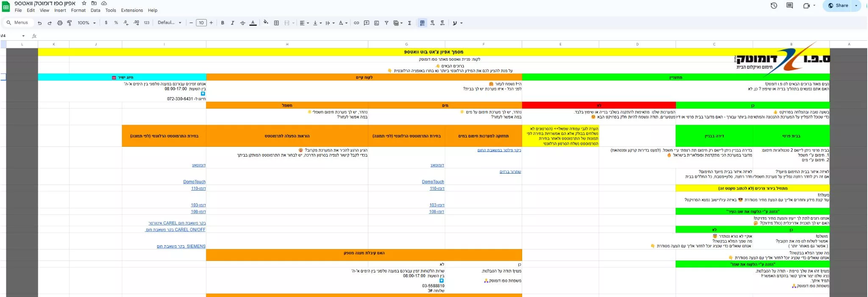The width and height of the screenshot is (868, 297).
Task: Toggle the highlighted sheet direction button
Action: point(422,23)
